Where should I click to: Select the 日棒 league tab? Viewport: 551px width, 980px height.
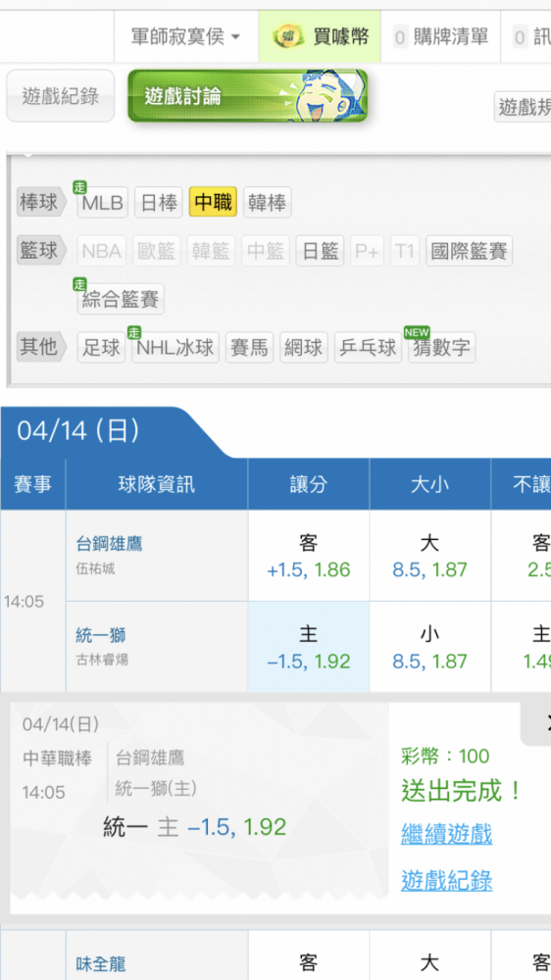tap(159, 203)
